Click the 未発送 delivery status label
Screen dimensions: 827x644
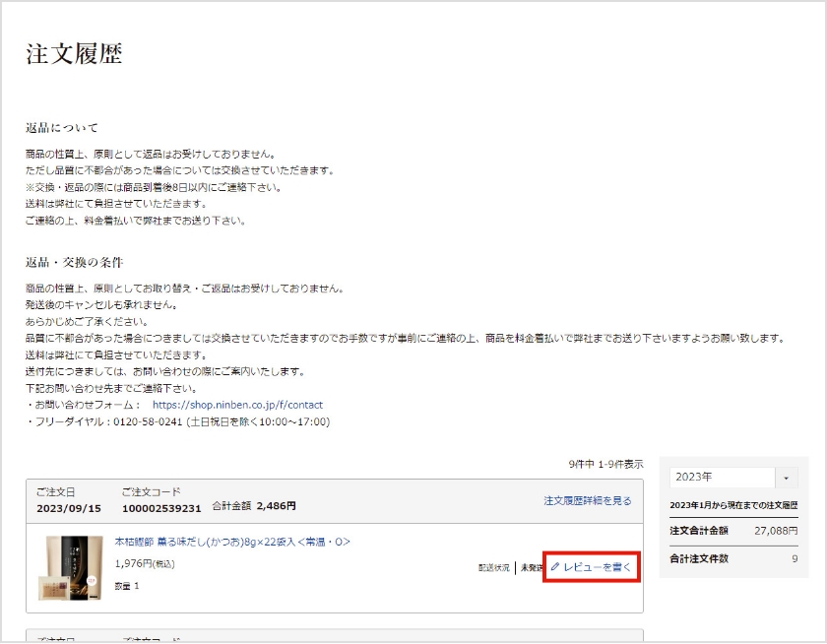pyautogui.click(x=531, y=568)
